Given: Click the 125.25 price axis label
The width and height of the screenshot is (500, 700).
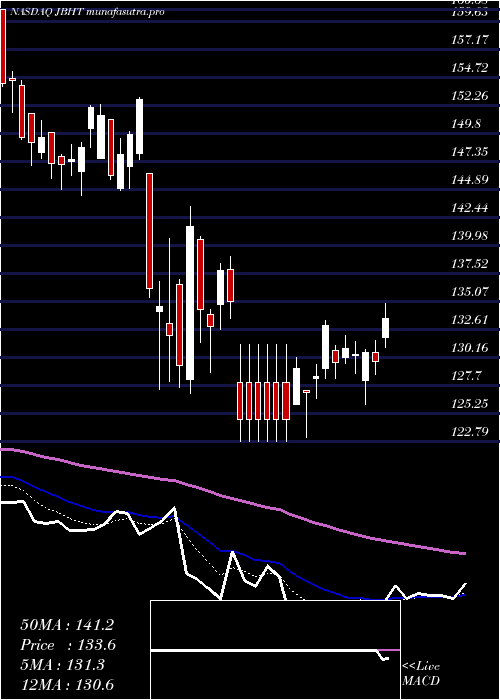Looking at the screenshot, I should [468, 404].
